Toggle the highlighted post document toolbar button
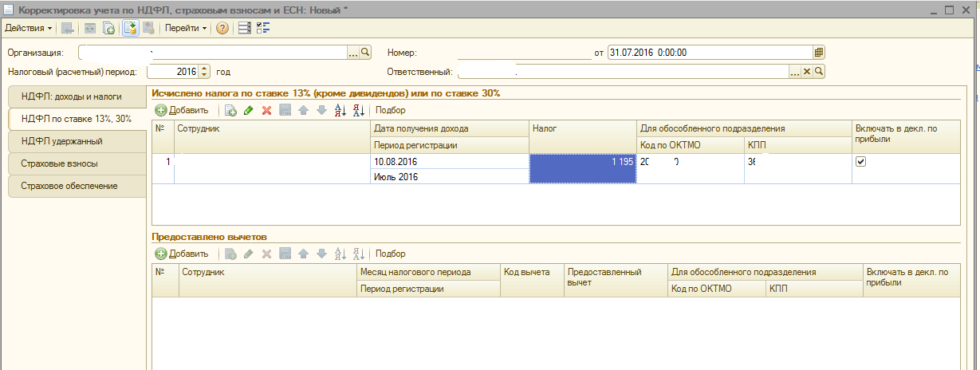Viewport: 980px width, 370px height. point(130,28)
